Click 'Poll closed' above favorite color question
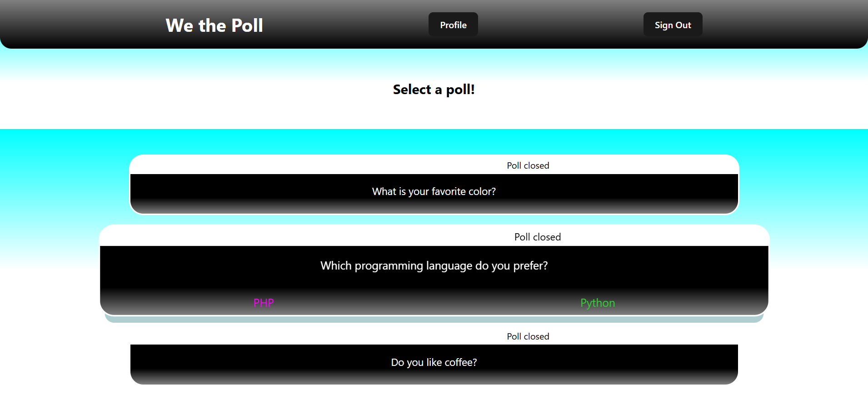Image resolution: width=868 pixels, height=410 pixels. (x=528, y=165)
